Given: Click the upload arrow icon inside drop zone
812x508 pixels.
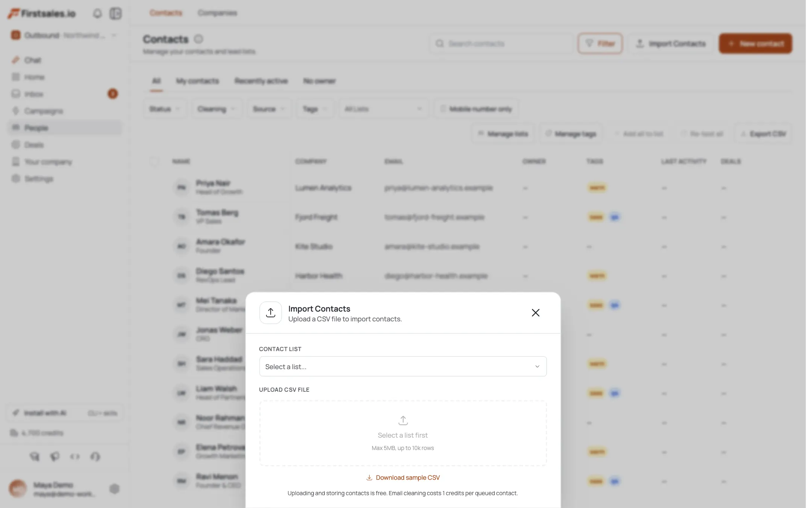Looking at the screenshot, I should point(403,420).
